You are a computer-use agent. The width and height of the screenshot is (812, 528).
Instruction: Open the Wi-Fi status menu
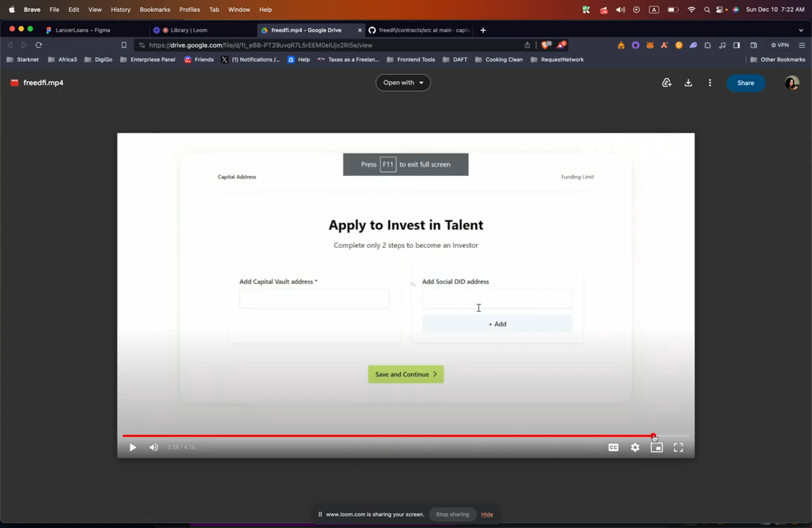coord(691,10)
